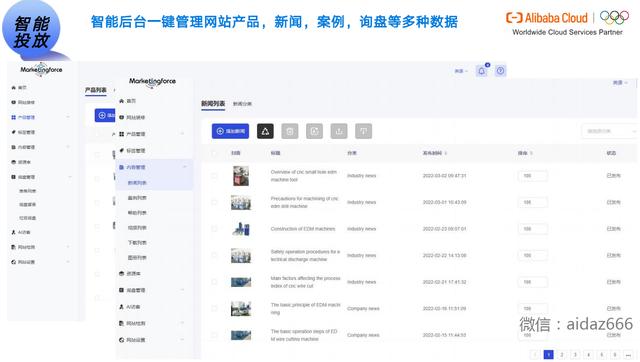Select the 产品列表 tab in background window
Screen dimensions: 640x362
(x=96, y=90)
